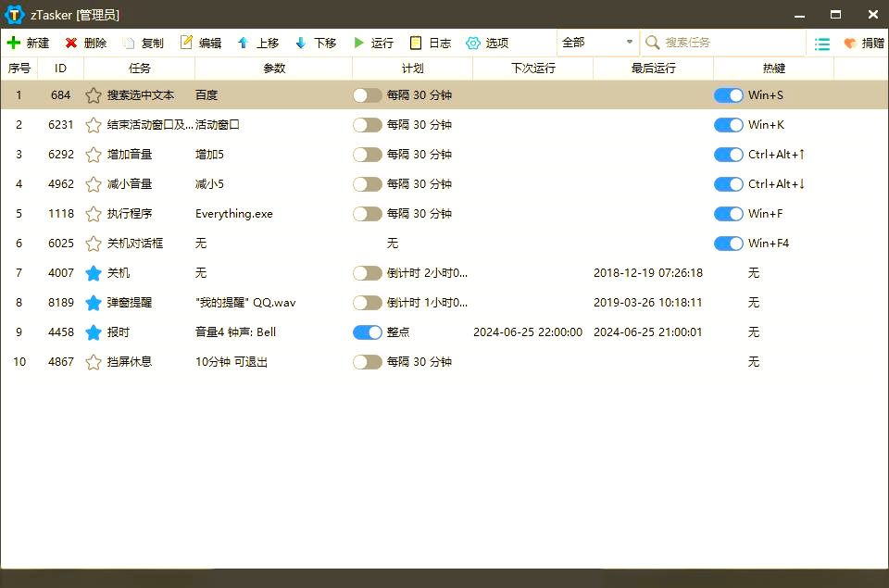
Task: Disable the Win+F4 hotkey toggle
Action: [729, 244]
